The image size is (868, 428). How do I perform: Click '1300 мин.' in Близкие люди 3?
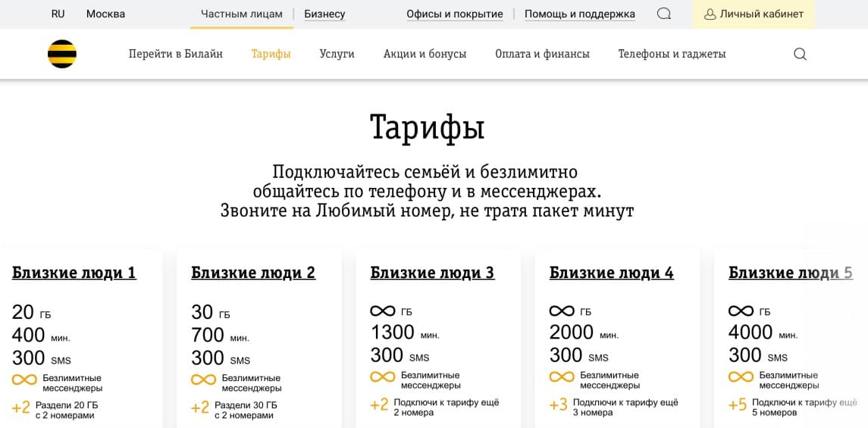point(406,333)
